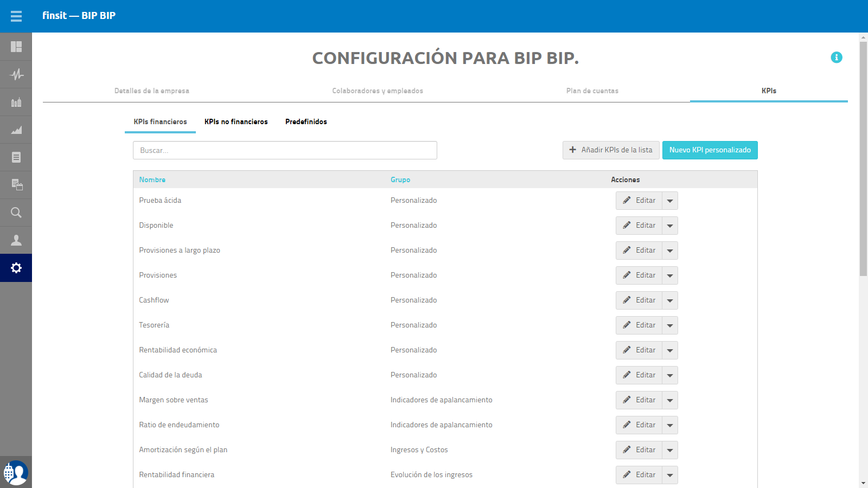Open the document icon in sidebar
This screenshot has height=488, width=868.
click(16, 157)
